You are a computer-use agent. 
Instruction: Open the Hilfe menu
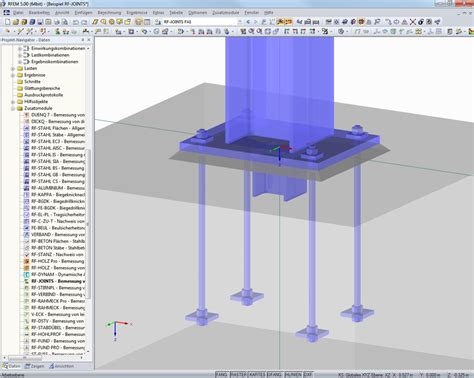point(269,13)
